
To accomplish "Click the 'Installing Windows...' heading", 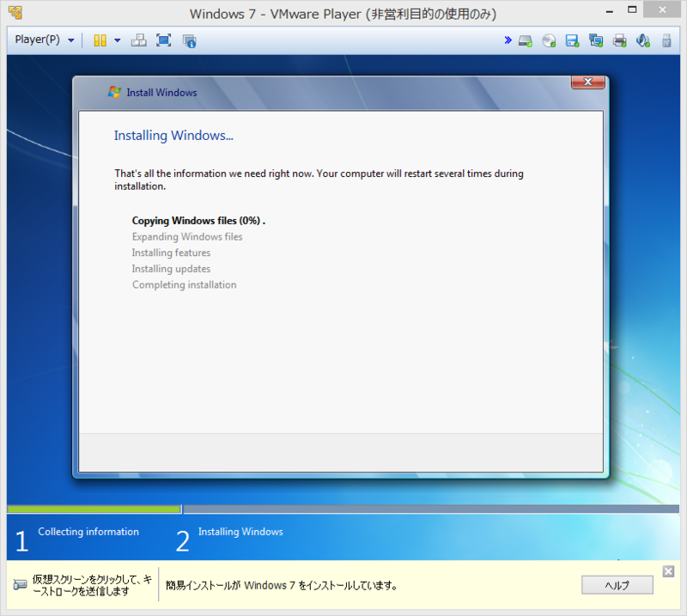I will point(173,136).
